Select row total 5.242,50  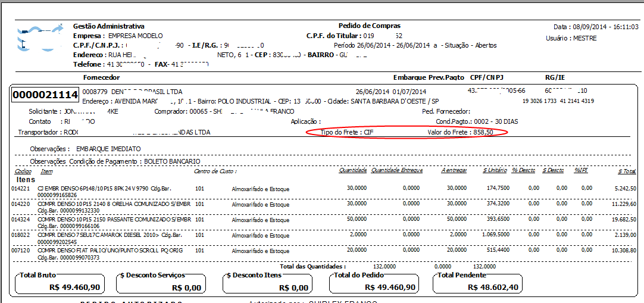pos(626,189)
